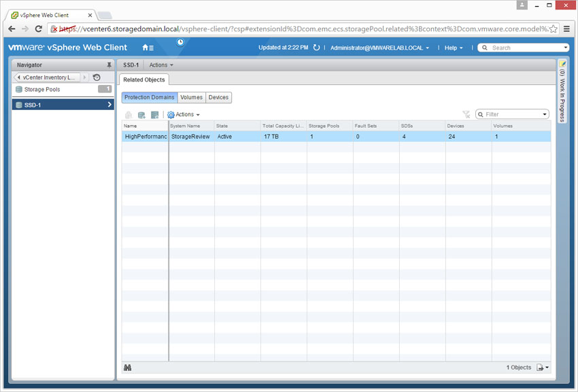This screenshot has height=392, width=578.
Task: Select SSD-1 in the Navigator
Action: click(63, 105)
